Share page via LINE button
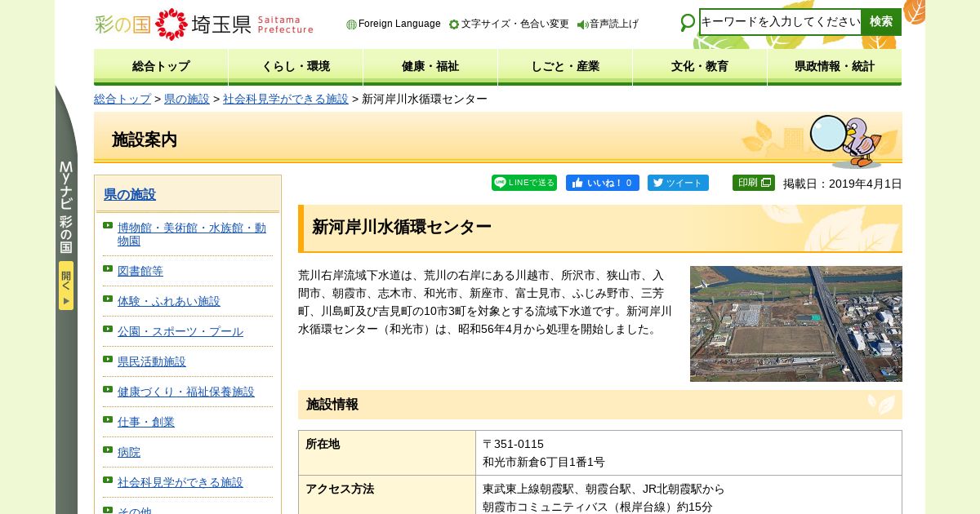 point(524,183)
